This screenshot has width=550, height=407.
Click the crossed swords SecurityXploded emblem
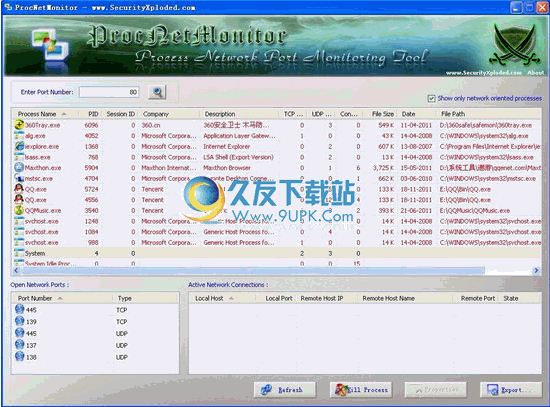pyautogui.click(x=515, y=46)
